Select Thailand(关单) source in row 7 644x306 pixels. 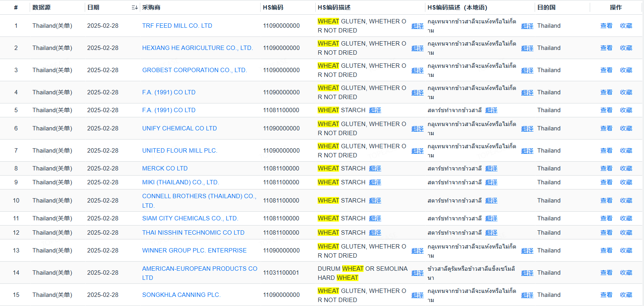click(52, 151)
